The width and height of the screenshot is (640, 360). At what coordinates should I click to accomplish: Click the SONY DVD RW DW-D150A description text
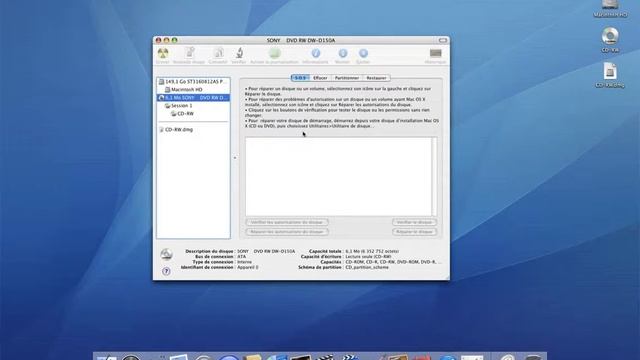tap(266, 251)
